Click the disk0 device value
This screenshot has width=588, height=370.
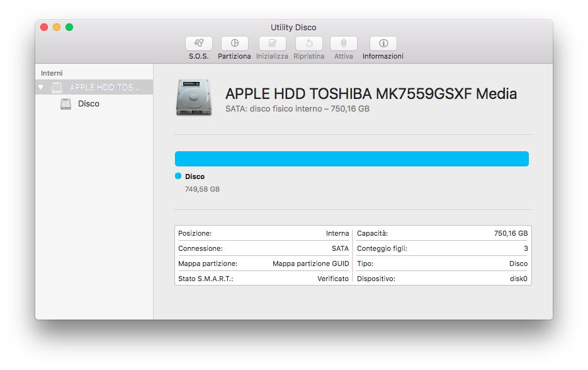coord(518,279)
